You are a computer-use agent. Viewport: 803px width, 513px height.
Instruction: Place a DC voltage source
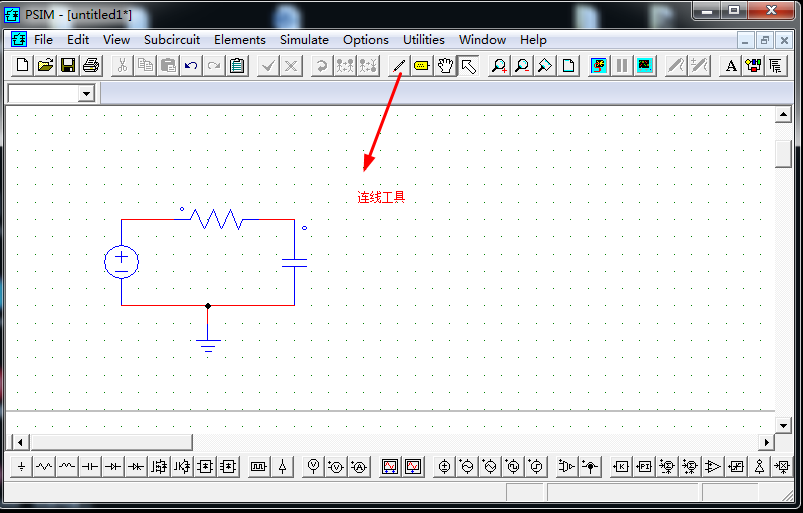445,466
